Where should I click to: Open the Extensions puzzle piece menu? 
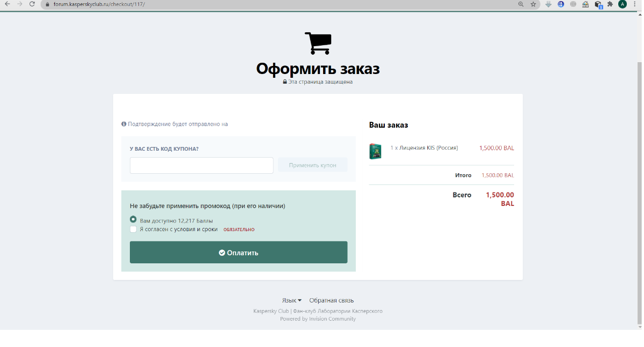[x=610, y=4]
